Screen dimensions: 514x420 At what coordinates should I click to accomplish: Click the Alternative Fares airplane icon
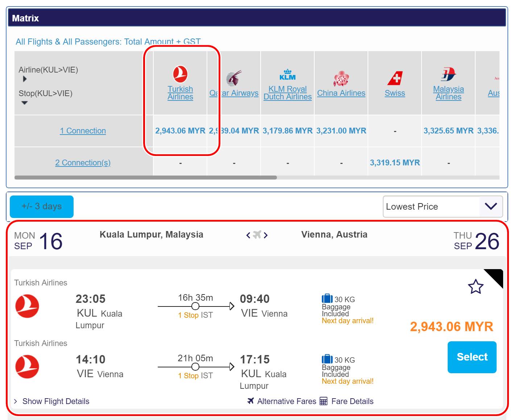[x=250, y=401]
